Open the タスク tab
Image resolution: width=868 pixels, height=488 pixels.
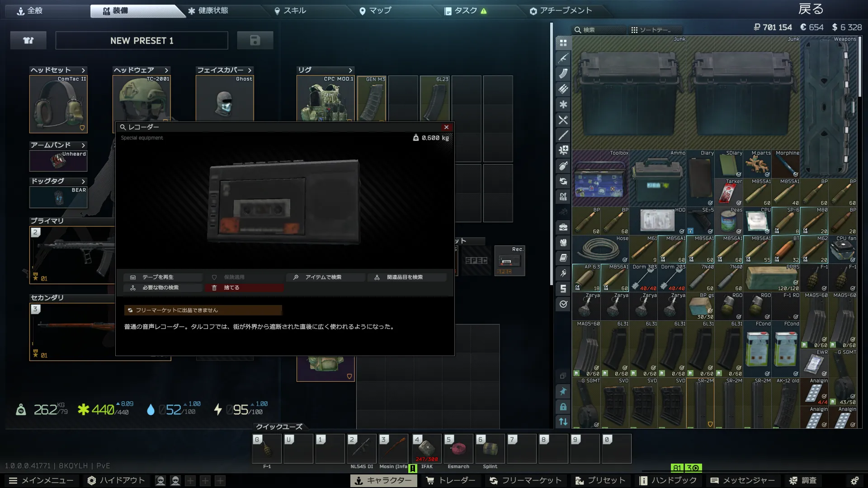466,10
